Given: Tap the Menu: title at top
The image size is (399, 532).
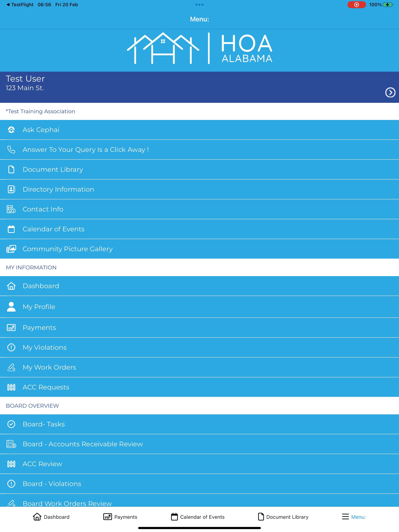Looking at the screenshot, I should (x=199, y=19).
